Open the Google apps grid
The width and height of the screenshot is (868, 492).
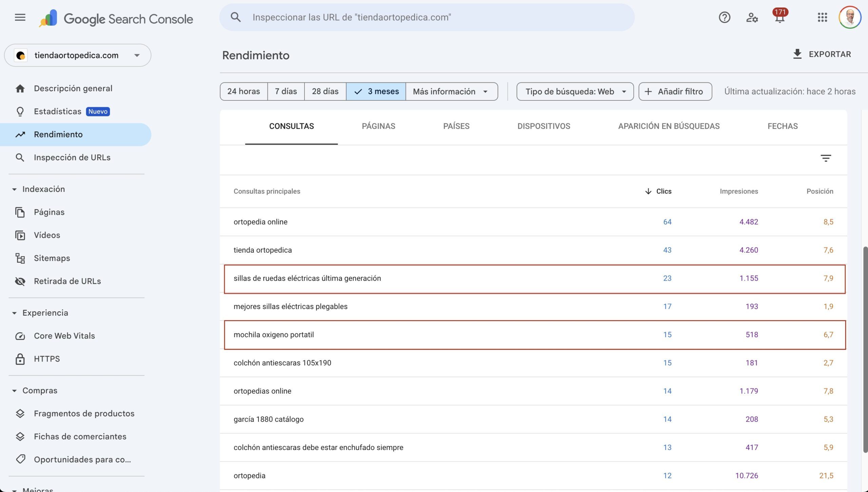point(822,17)
